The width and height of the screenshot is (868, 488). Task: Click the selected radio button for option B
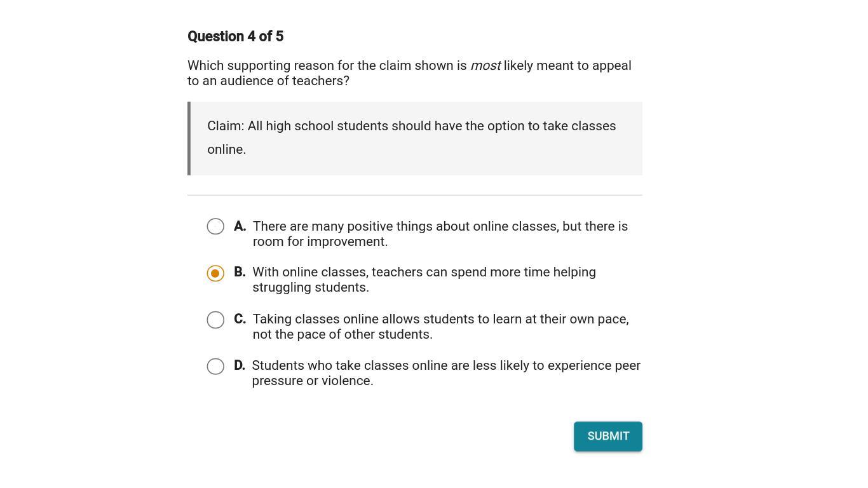215,273
